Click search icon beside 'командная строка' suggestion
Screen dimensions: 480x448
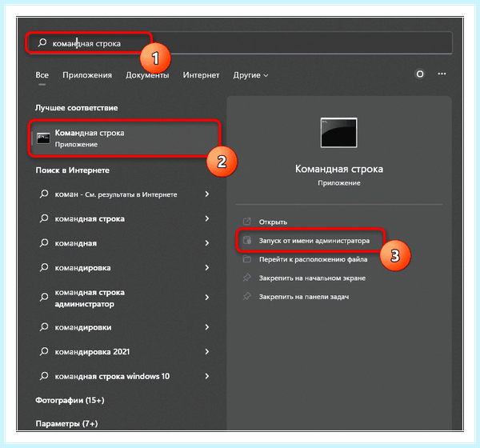pyautogui.click(x=44, y=218)
